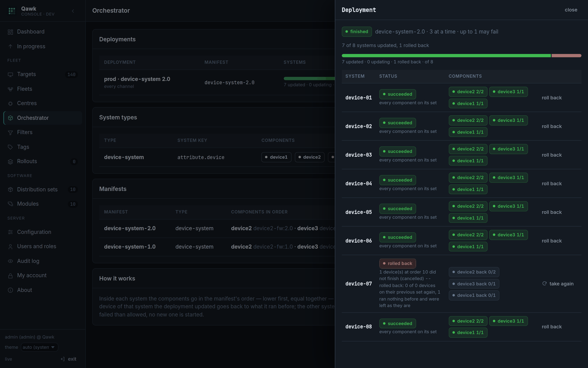Image resolution: width=588 pixels, height=368 pixels.
Task: Click the Configuration sliders icon
Action: [10, 232]
